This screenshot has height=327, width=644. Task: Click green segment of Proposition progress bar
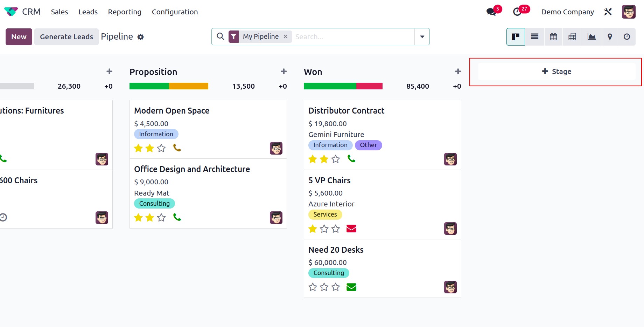pos(149,86)
